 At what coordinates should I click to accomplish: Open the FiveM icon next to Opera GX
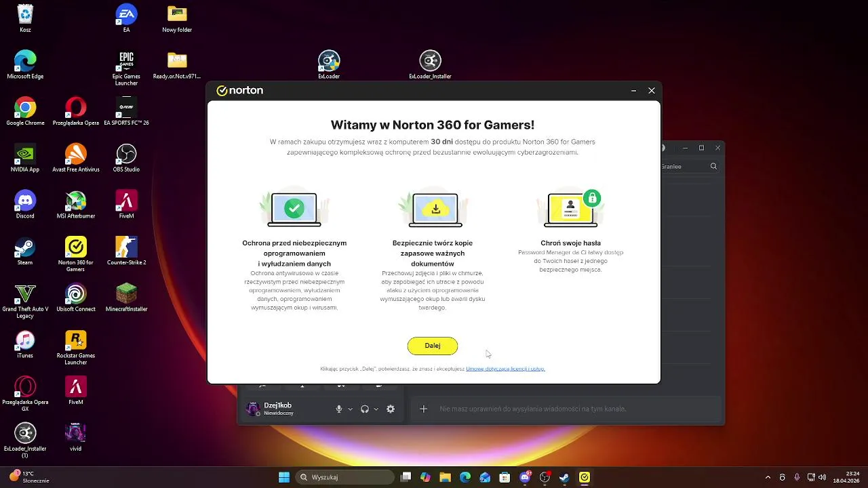click(x=76, y=391)
